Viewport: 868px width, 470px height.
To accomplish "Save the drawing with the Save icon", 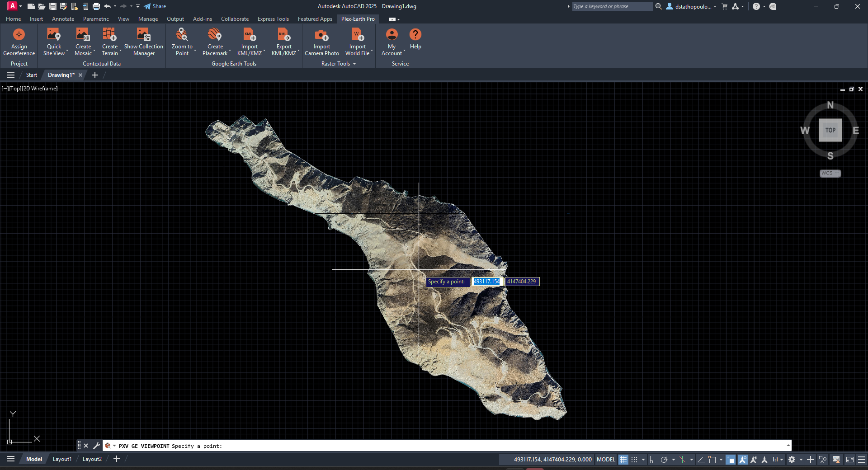I will (52, 6).
